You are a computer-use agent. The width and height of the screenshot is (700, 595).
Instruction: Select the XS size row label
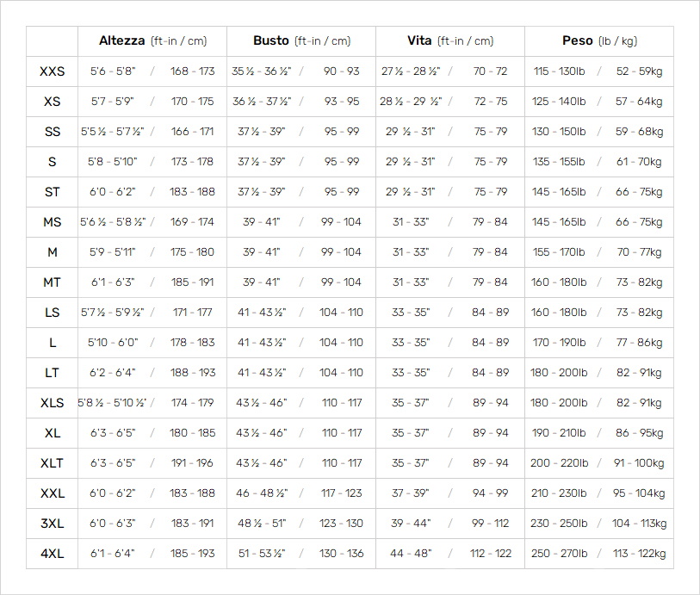pyautogui.click(x=53, y=102)
